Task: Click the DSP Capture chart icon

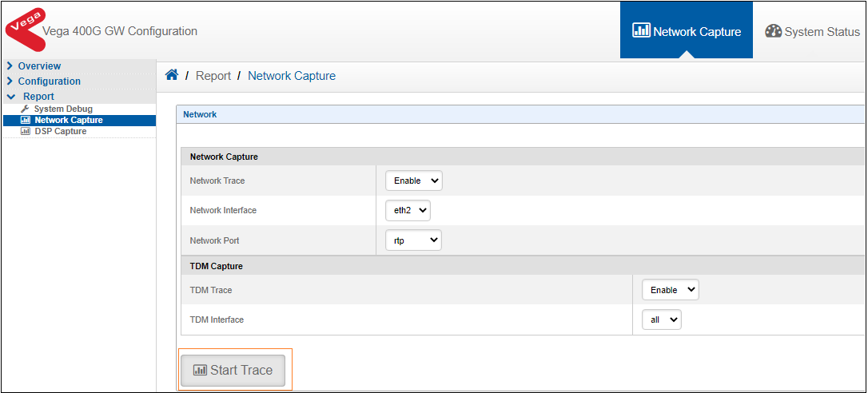Action: [x=25, y=131]
